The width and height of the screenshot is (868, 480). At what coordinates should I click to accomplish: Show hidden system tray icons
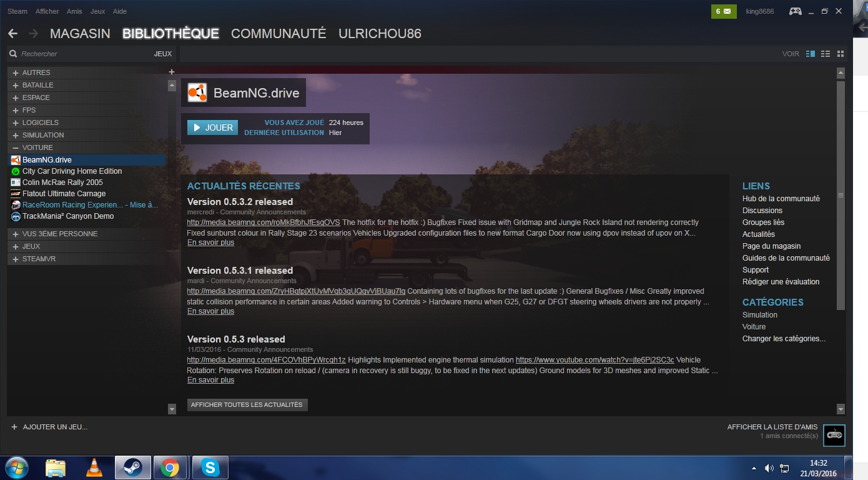(x=754, y=468)
